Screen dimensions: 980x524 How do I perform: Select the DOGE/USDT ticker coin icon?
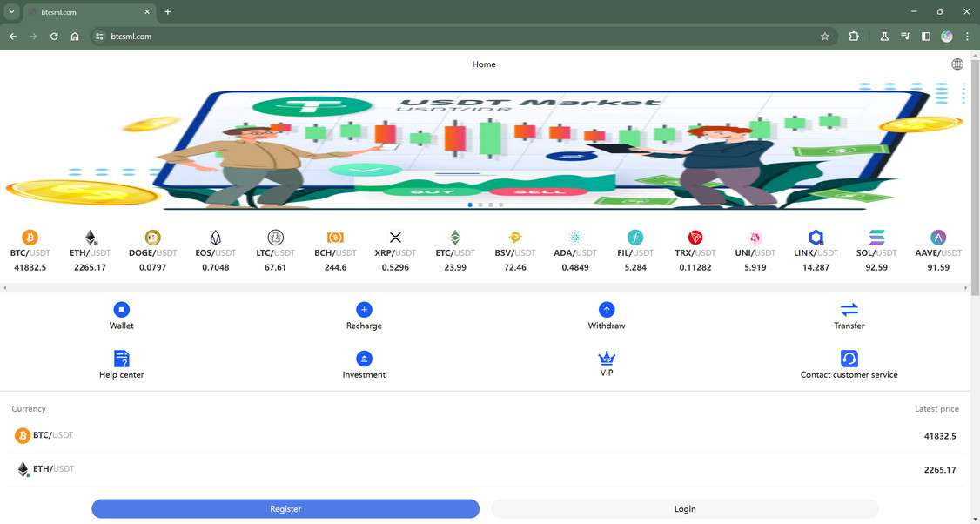(152, 238)
